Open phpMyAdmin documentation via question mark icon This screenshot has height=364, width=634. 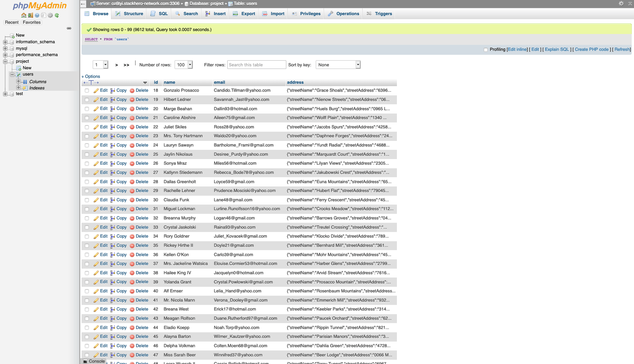[x=36, y=15]
